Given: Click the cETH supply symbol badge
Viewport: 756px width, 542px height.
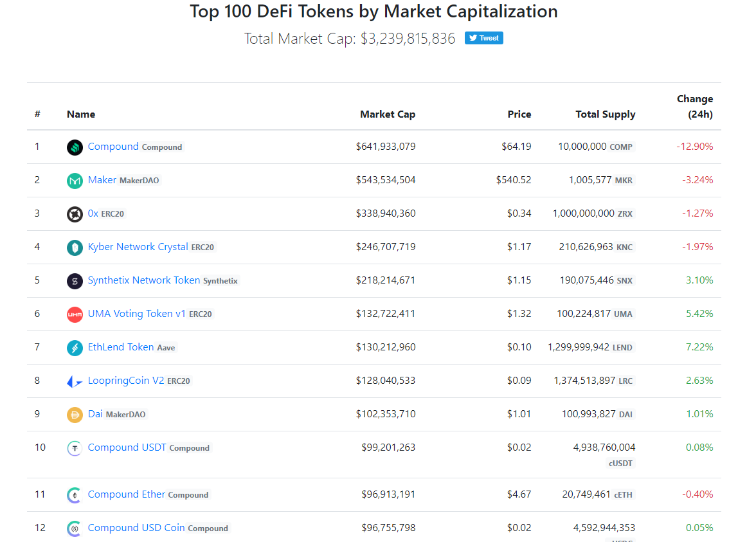Looking at the screenshot, I should (x=623, y=495).
